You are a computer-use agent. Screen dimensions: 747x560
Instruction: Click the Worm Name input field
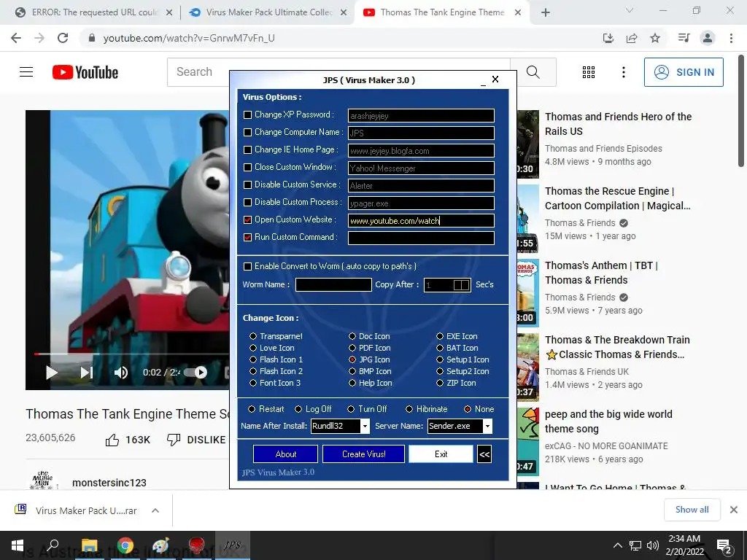pos(333,285)
